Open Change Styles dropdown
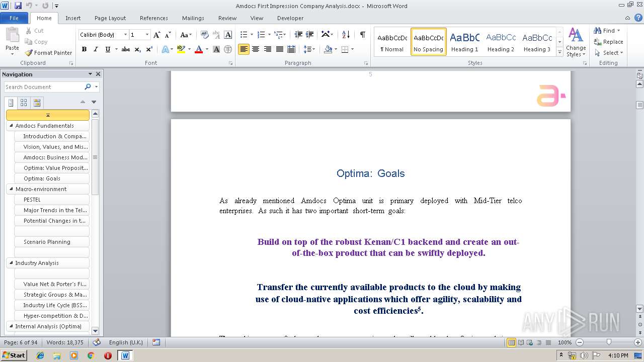The image size is (644, 362). tap(576, 43)
